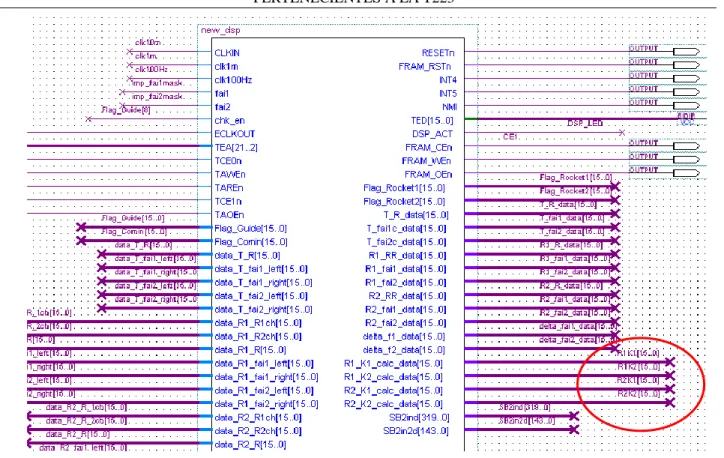Click the FRAM_RSTn port label
Screen dimensions: 724x458
coord(425,66)
